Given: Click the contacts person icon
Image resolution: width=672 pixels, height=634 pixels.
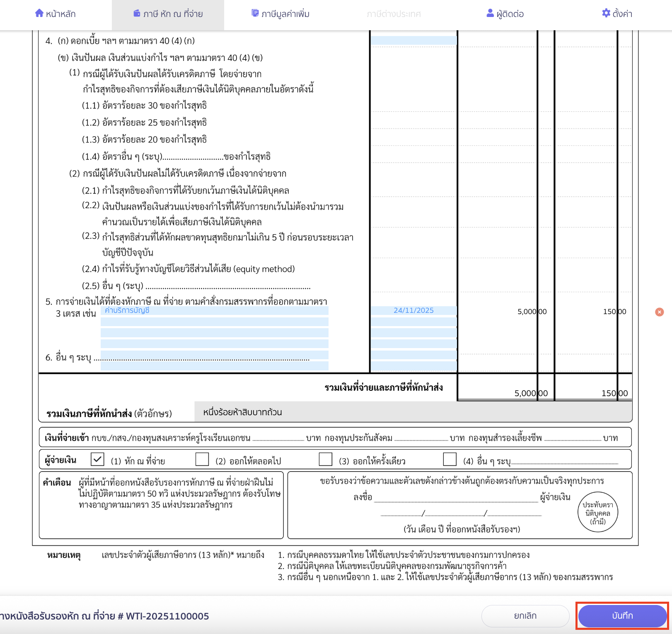Looking at the screenshot, I should pyautogui.click(x=490, y=13).
